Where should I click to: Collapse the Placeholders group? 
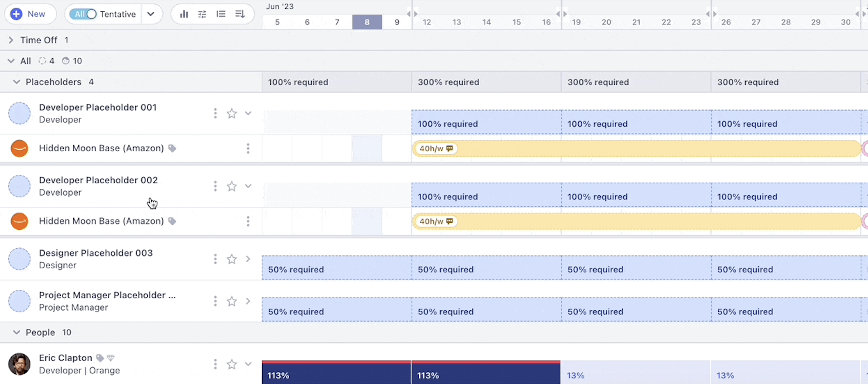point(16,82)
